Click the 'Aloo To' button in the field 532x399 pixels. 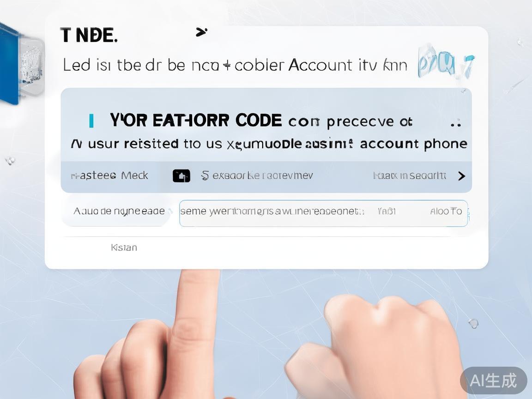(446, 212)
